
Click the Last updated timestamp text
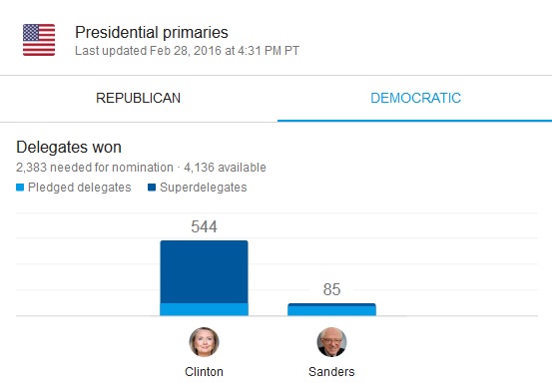point(188,51)
